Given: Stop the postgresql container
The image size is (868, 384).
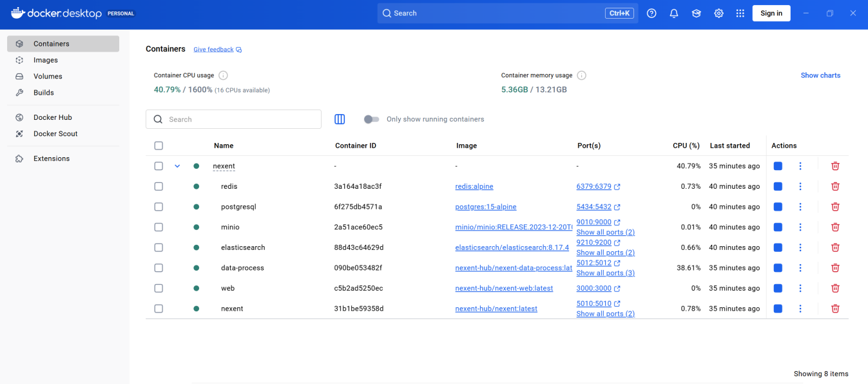Looking at the screenshot, I should [x=778, y=207].
